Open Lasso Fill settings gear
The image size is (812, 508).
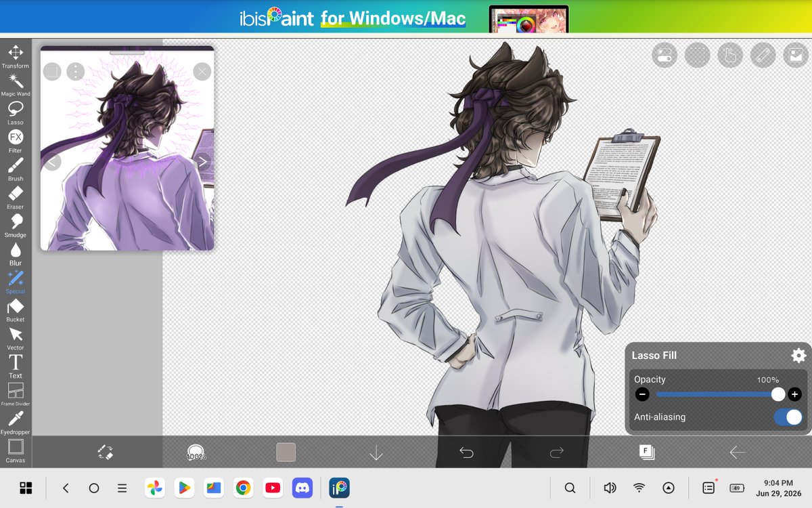pos(798,356)
